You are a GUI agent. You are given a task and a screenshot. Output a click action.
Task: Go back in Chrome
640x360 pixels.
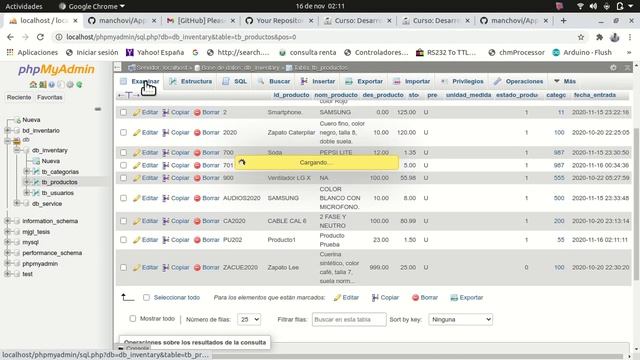[10, 37]
